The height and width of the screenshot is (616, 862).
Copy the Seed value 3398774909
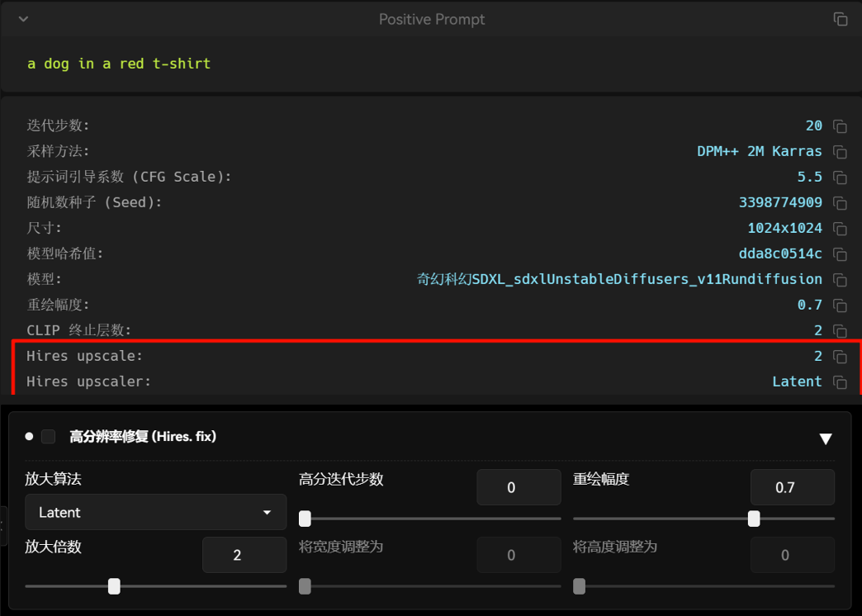pyautogui.click(x=840, y=203)
